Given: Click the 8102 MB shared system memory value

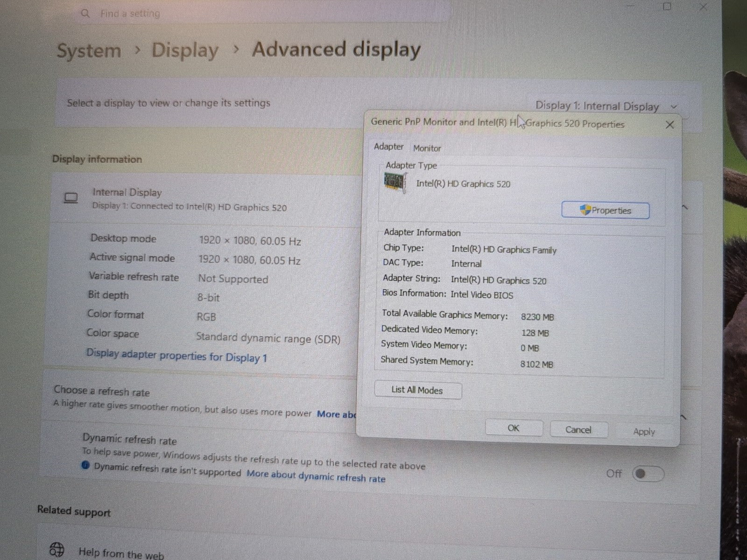Looking at the screenshot, I should tap(536, 364).
